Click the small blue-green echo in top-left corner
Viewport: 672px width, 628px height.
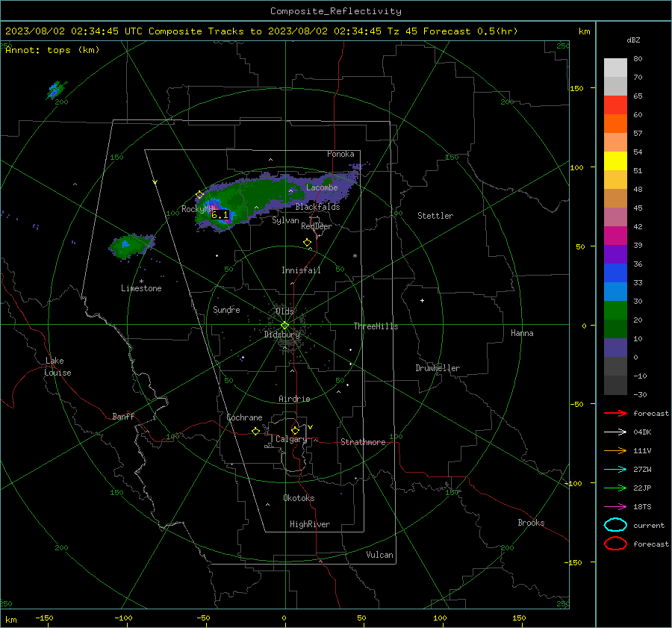point(56,90)
